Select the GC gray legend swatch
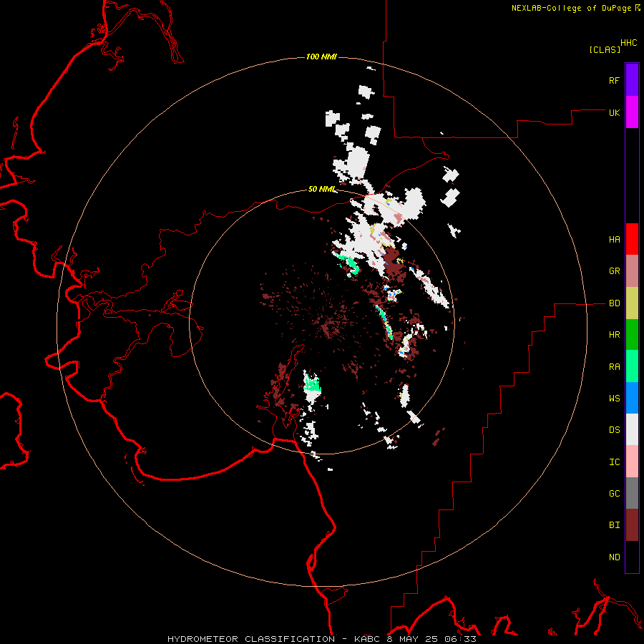 632,493
